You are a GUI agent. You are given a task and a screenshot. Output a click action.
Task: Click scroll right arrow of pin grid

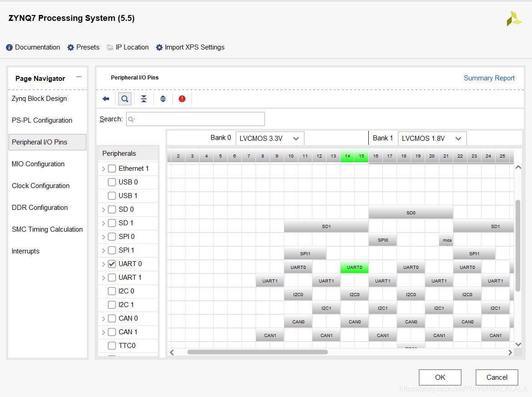coord(510,352)
